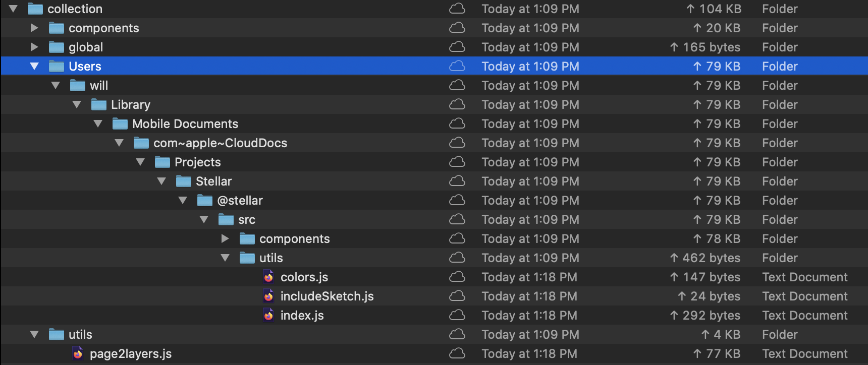The height and width of the screenshot is (365, 868).
Task: Collapse the bottom utils folder triangle
Action: 34,334
